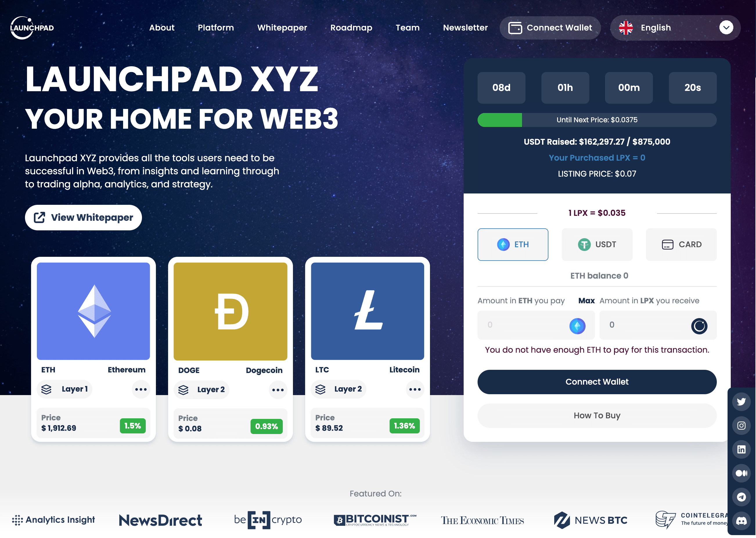Click the How To Buy link
Viewport: 756px width, 538px height.
click(x=597, y=415)
